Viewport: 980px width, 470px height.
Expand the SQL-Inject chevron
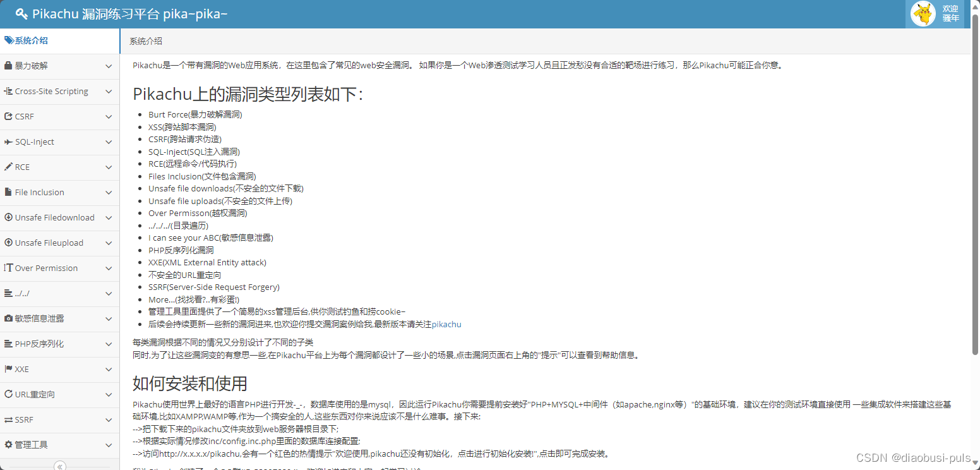point(109,142)
